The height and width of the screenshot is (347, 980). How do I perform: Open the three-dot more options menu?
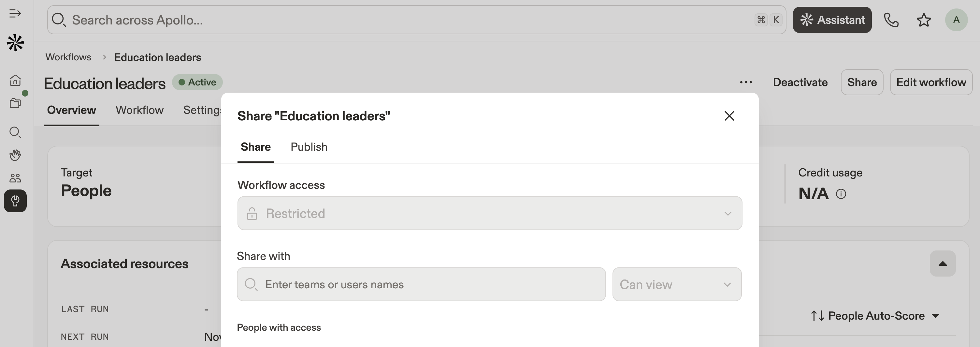coord(746,82)
